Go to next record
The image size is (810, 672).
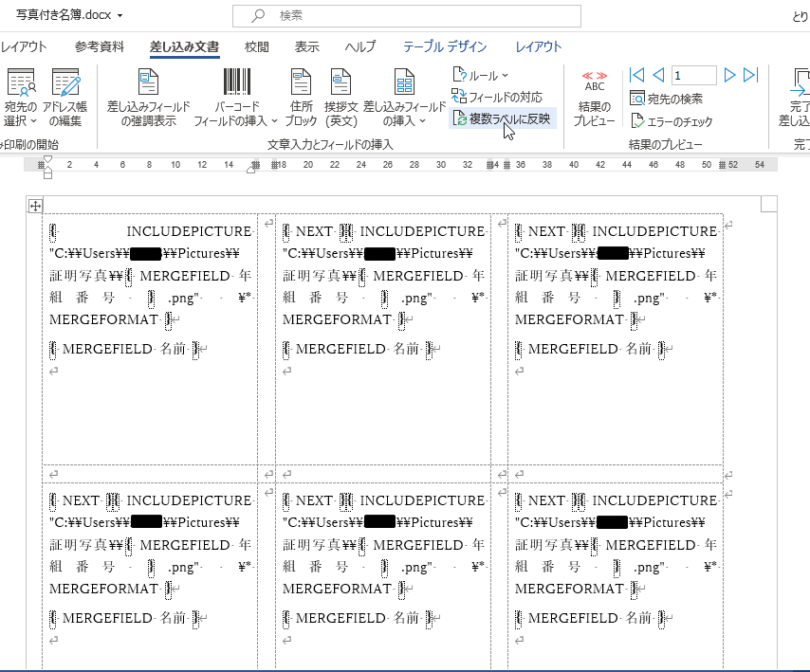coord(728,76)
